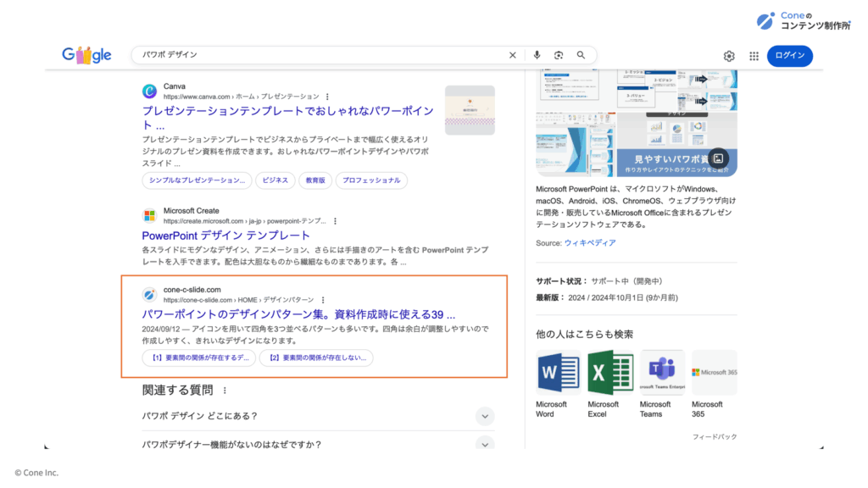The image size is (868, 488).
Task: Open the パワーポイントのデザインパターン集 result
Action: (299, 315)
